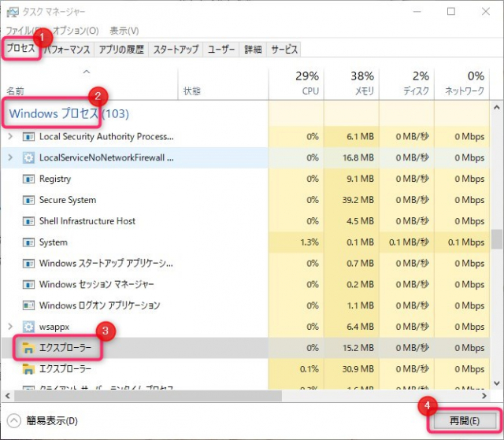Switch to the アプリの履歴 tab
The width and height of the screenshot is (504, 440).
121,50
